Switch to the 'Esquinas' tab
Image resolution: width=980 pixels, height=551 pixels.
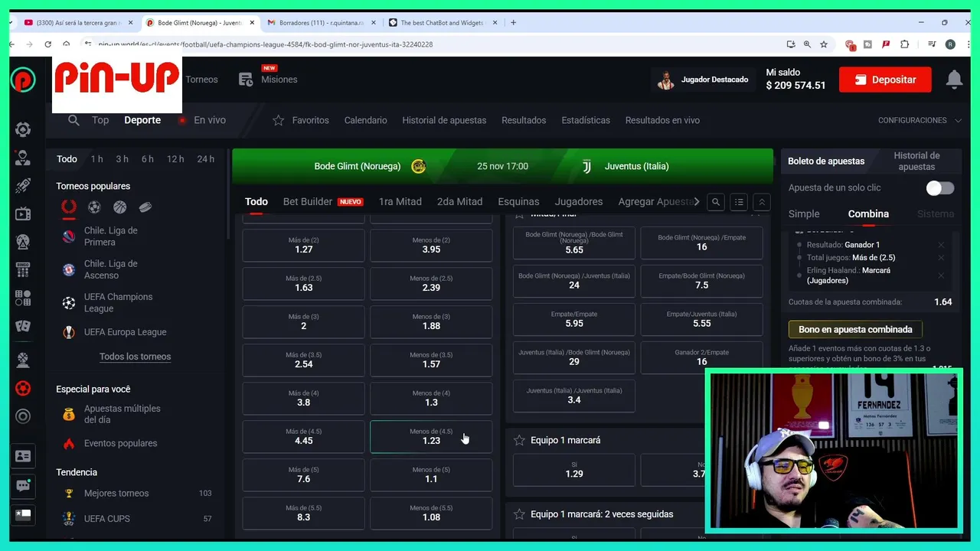(518, 202)
